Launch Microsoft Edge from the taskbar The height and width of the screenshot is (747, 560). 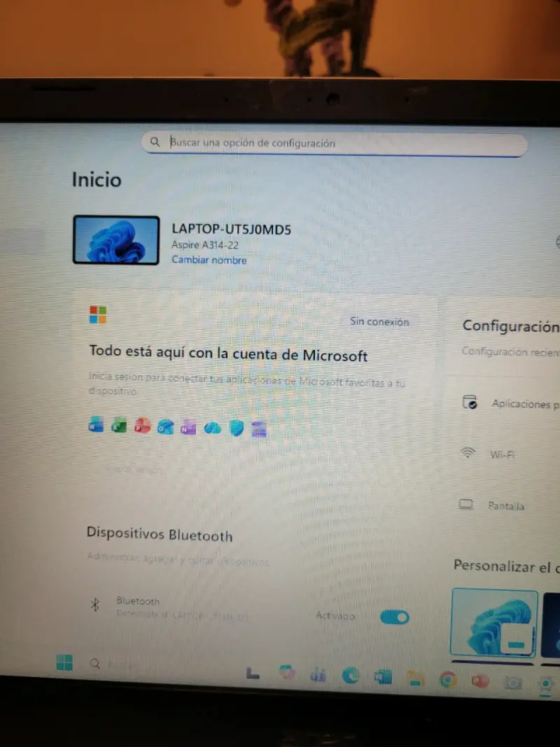[350, 675]
